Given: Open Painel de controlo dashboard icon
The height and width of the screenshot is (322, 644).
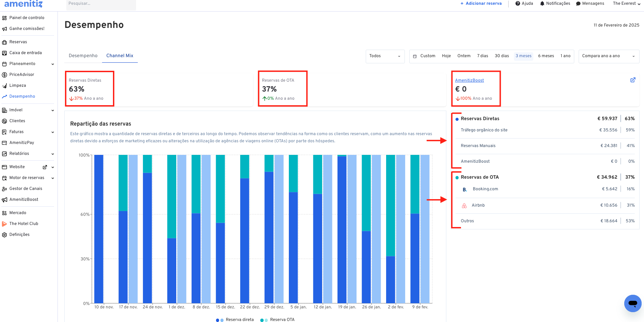Looking at the screenshot, I should [4, 18].
